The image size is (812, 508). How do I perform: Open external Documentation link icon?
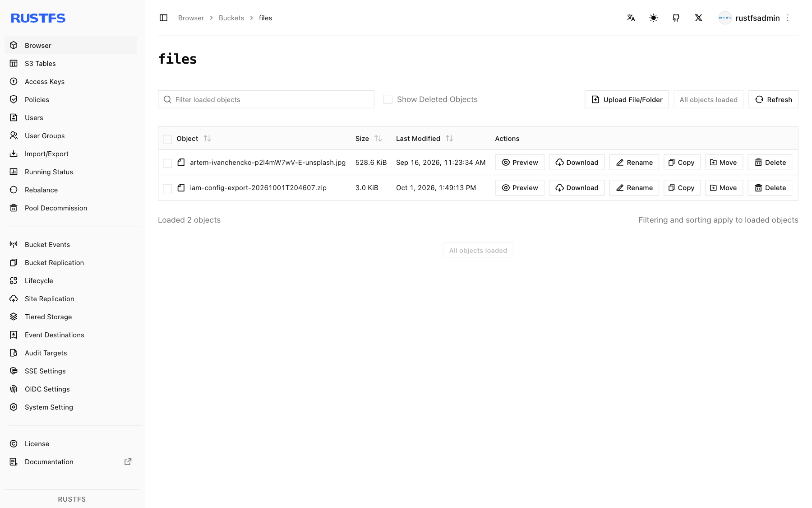(x=128, y=461)
